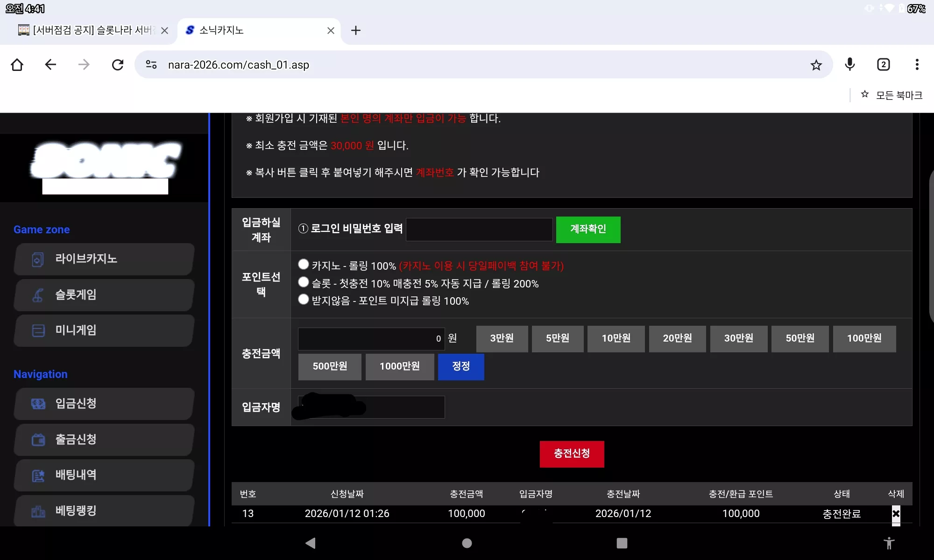Open 미니게임 in Game zone
This screenshot has height=560, width=934.
(104, 330)
